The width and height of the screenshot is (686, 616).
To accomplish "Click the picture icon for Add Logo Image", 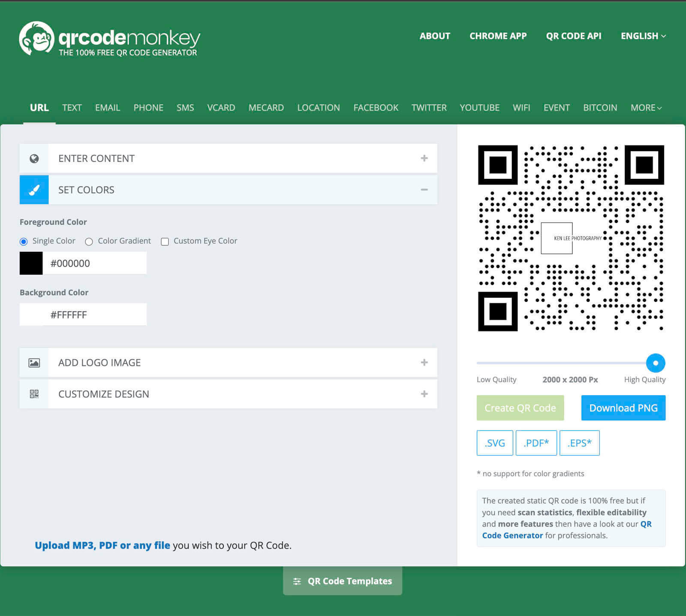I will click(x=34, y=362).
